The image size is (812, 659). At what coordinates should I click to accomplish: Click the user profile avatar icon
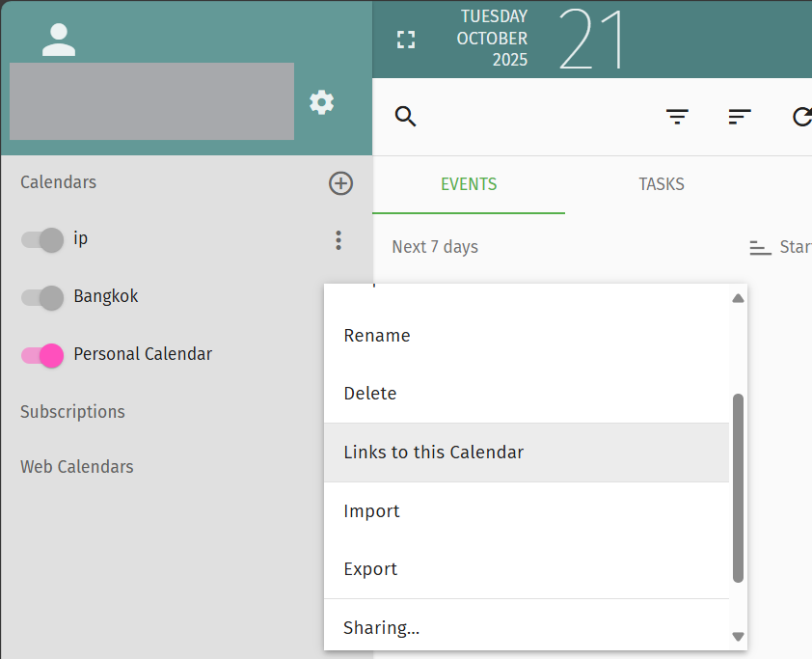tap(59, 40)
